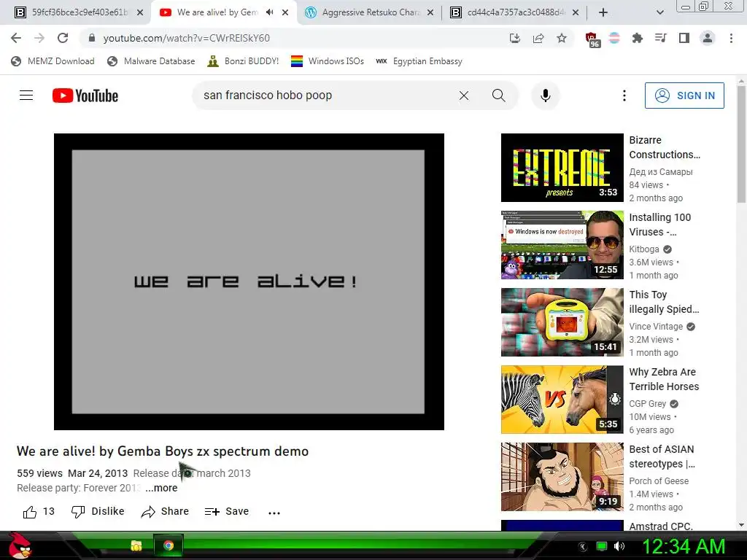Toggle the Chrome side panel

pyautogui.click(x=684, y=38)
